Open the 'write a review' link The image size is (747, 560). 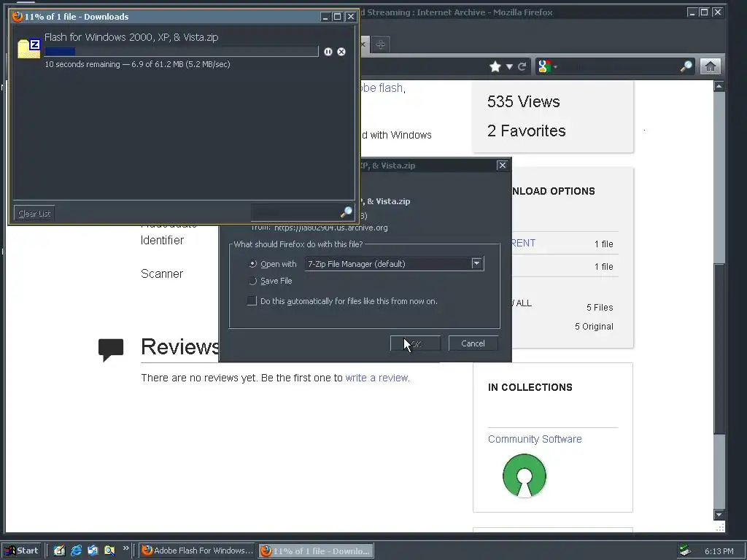coord(377,378)
